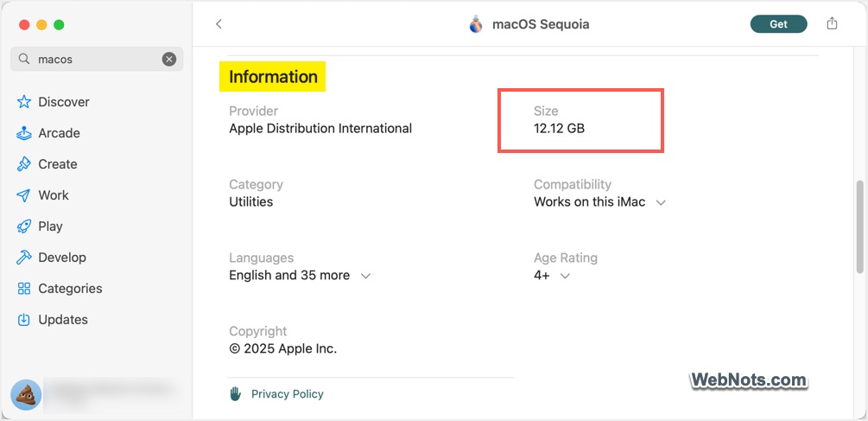Click the Provider label
This screenshot has height=421, width=868.
[x=254, y=111]
